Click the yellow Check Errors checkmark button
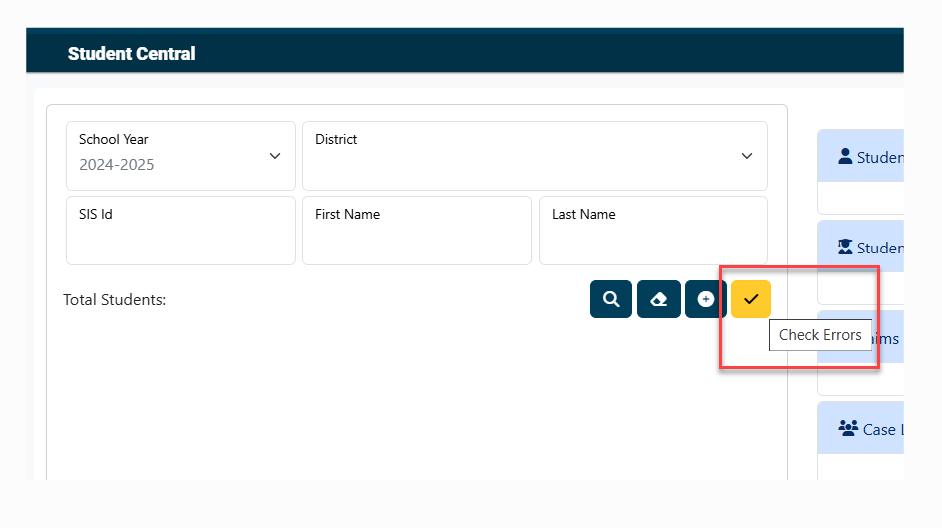942x528 pixels. pyautogui.click(x=751, y=299)
